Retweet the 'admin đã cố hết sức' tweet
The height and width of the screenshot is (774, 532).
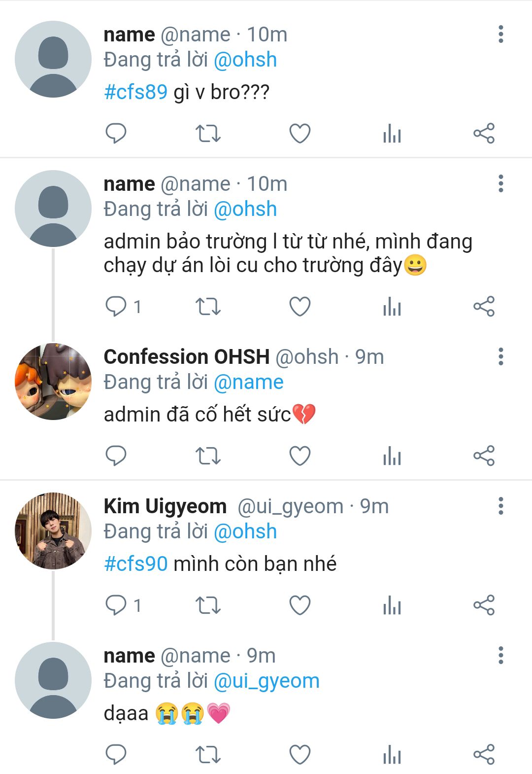[x=208, y=456]
